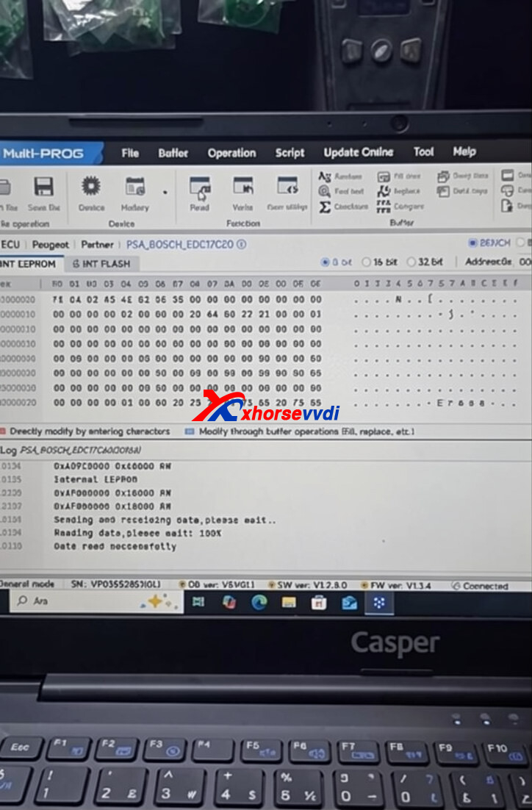Click log line 'Sending and receiving data, please wait..'
Viewport: 532px width, 810px height.
tap(165, 520)
